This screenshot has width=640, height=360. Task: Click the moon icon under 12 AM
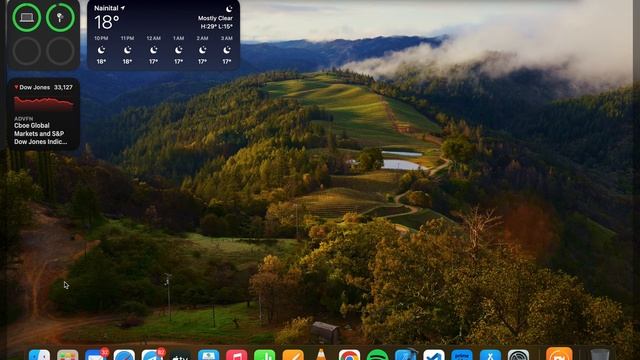[x=153, y=50]
